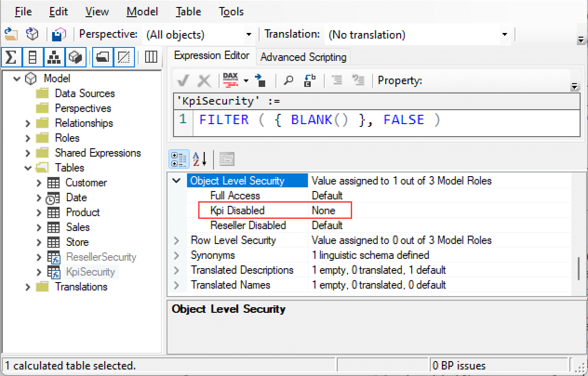Viewport: 588px width, 376px height.
Task: Open the Translation dropdown
Action: coord(505,34)
